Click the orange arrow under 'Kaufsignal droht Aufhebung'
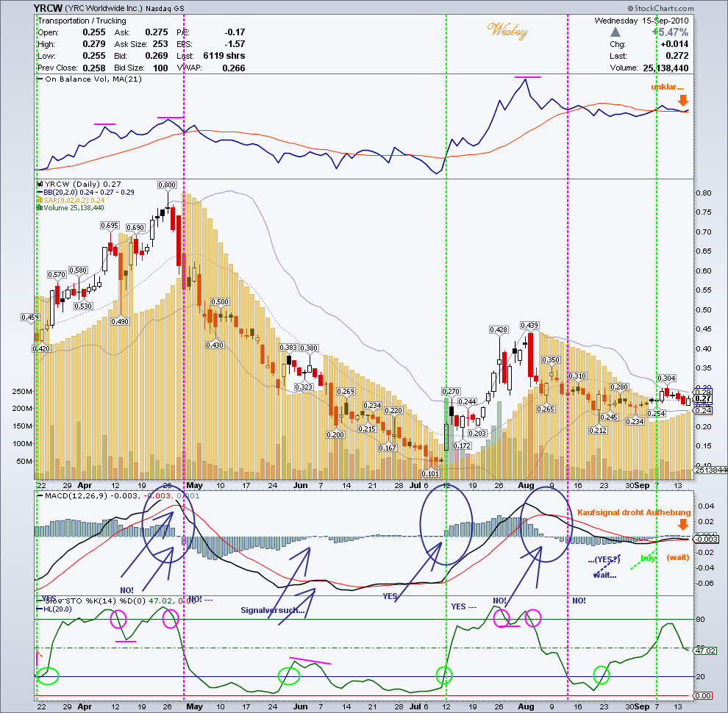 (682, 525)
